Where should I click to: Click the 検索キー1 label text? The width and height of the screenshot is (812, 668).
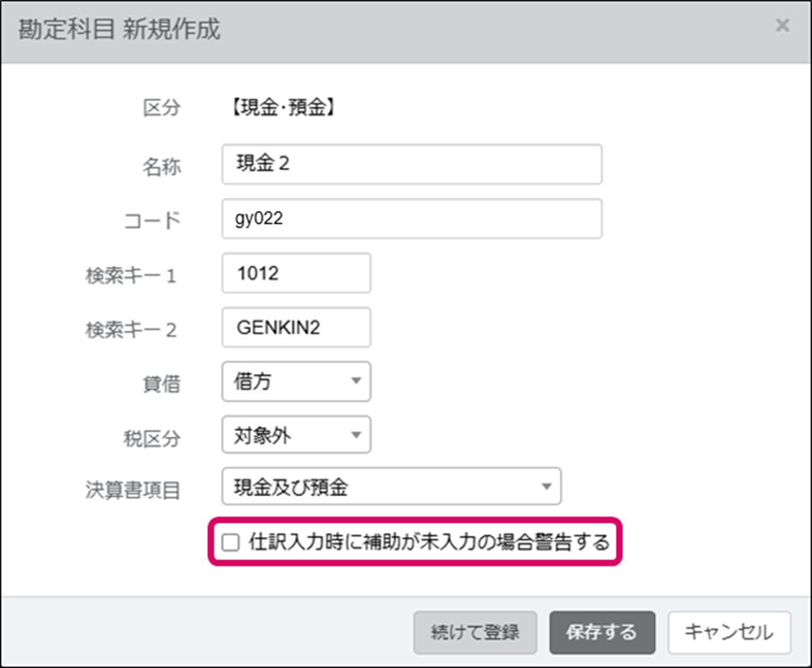[x=129, y=276]
